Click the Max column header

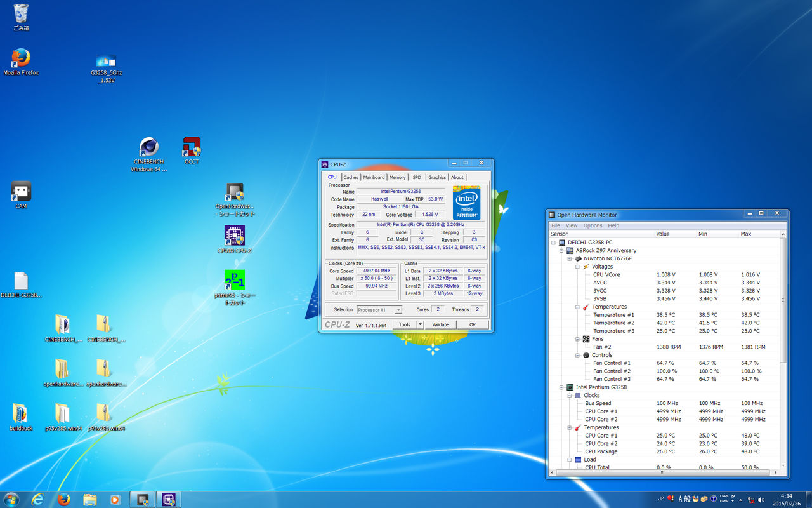(x=759, y=234)
